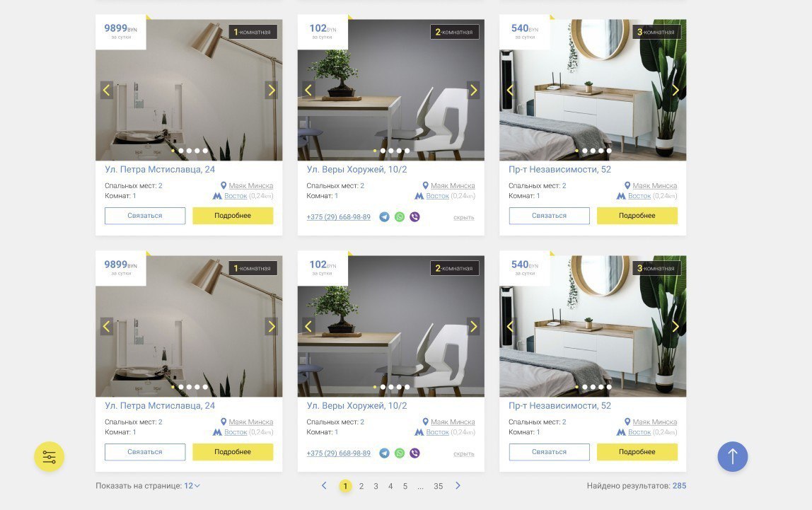The height and width of the screenshot is (510, 812).
Task: Open Telegram icon on top Веры Хоружей card
Action: [384, 217]
